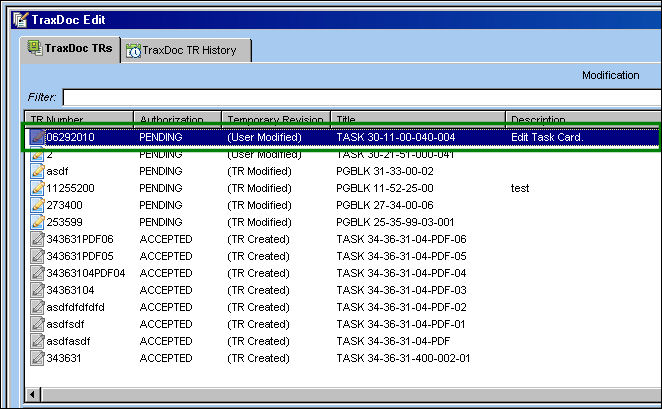The width and height of the screenshot is (662, 409).
Task: Click the document icon for 34363104 row
Action: click(x=37, y=290)
